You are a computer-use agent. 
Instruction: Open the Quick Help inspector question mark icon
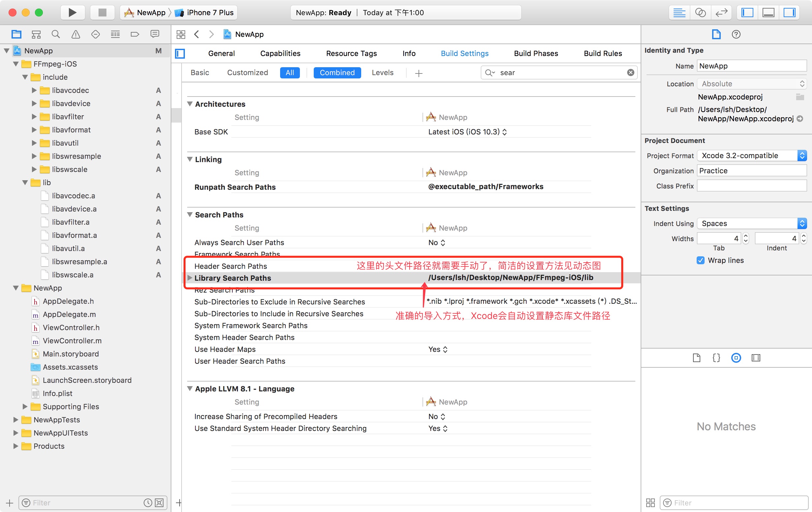736,34
